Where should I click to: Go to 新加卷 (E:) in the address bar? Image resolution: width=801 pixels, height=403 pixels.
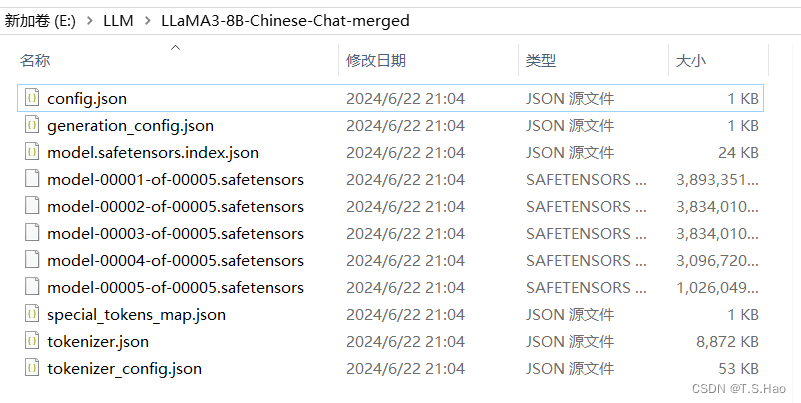point(40,21)
